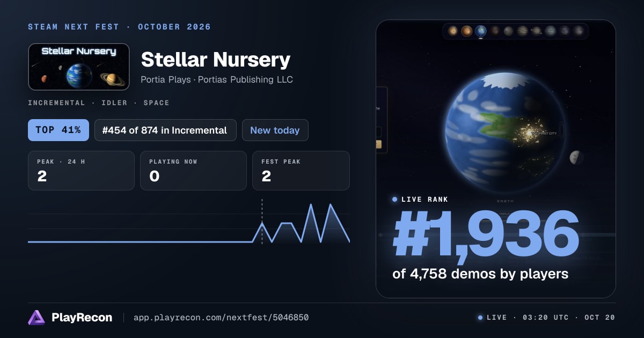This screenshot has height=338, width=644.
Task: Click the STEAM NEXT FEST · OCTOBER 2026 header
Action: tap(120, 27)
